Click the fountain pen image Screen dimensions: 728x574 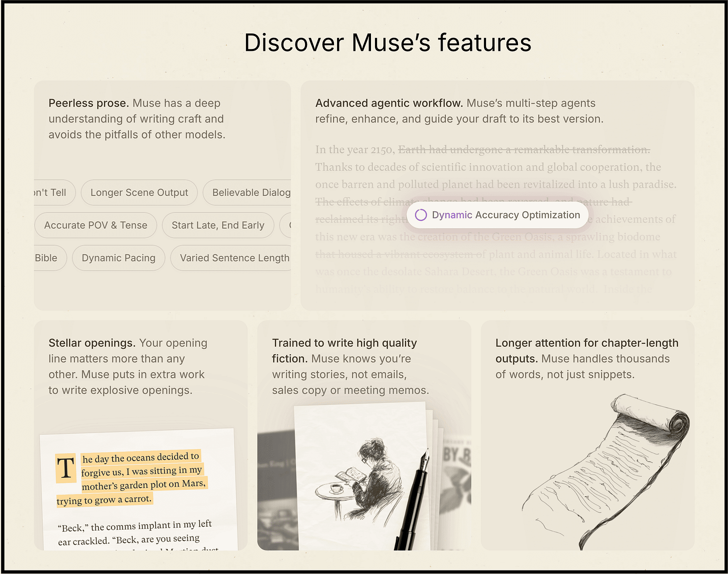(412, 500)
